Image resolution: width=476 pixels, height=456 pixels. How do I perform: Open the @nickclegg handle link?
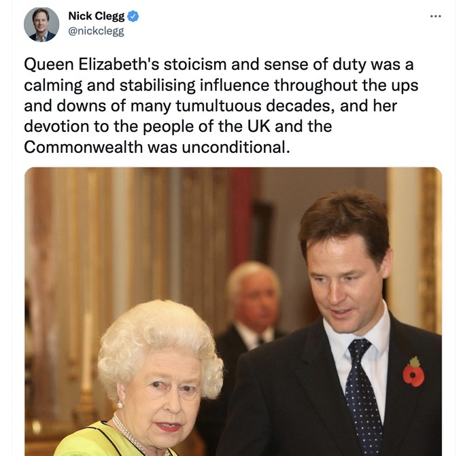(x=97, y=31)
